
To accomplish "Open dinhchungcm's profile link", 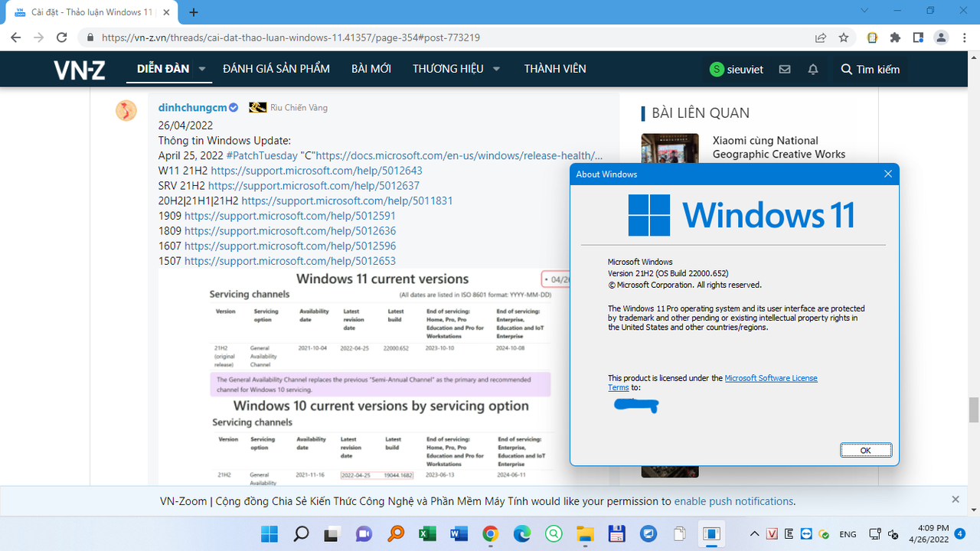I will pos(192,108).
